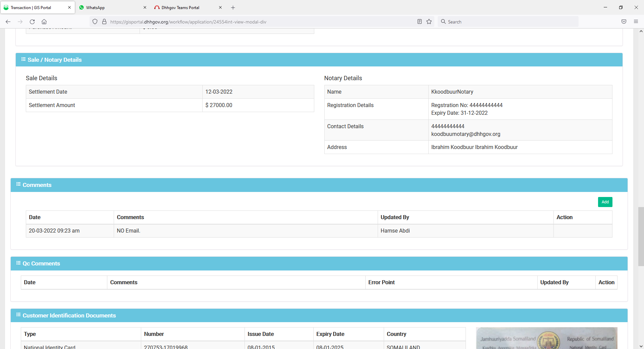
Task: Open the national identity card image thumbnail
Action: pos(547,338)
